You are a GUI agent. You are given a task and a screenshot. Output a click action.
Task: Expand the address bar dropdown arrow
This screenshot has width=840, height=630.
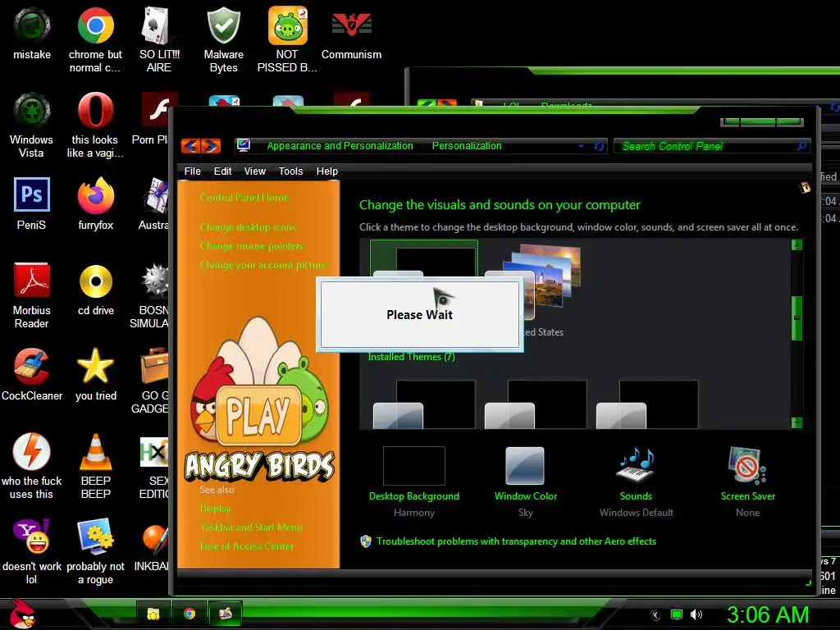coord(581,146)
